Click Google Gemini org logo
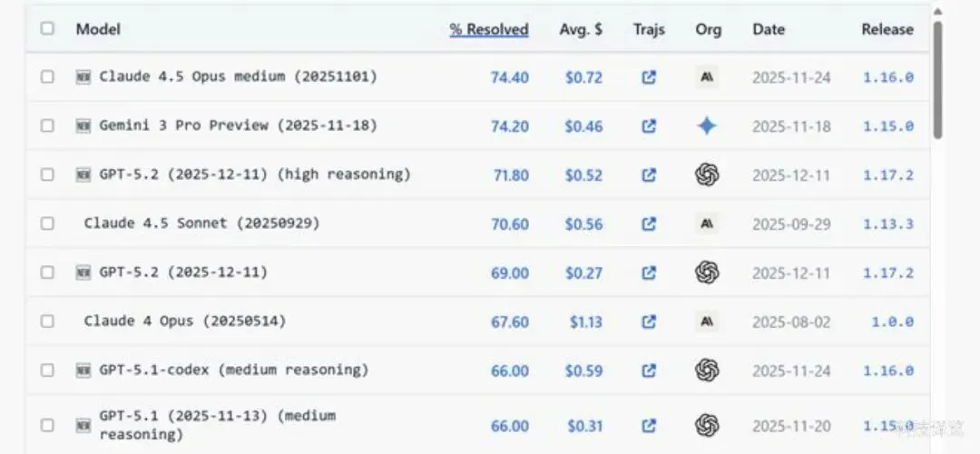980x454 pixels. click(707, 126)
